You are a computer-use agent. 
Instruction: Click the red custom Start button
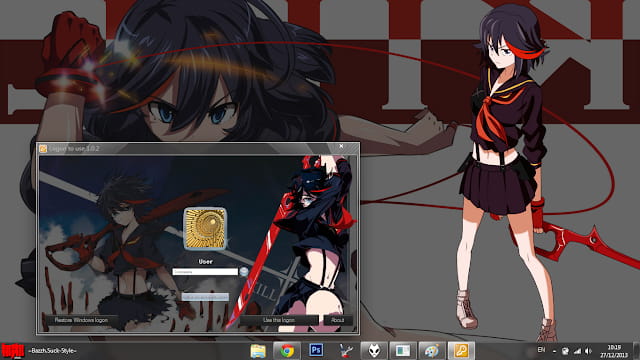point(13,351)
